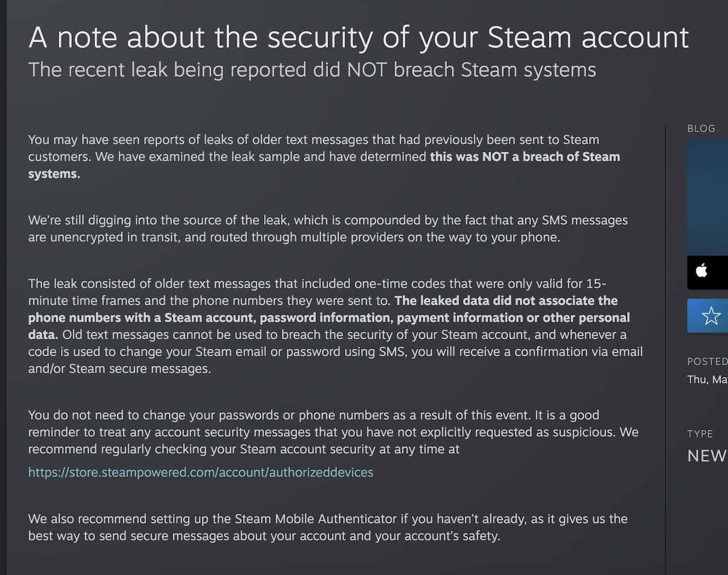Click the bold 'this was NOT a breach' text
Screen dimensions: 728x575
[324, 165]
